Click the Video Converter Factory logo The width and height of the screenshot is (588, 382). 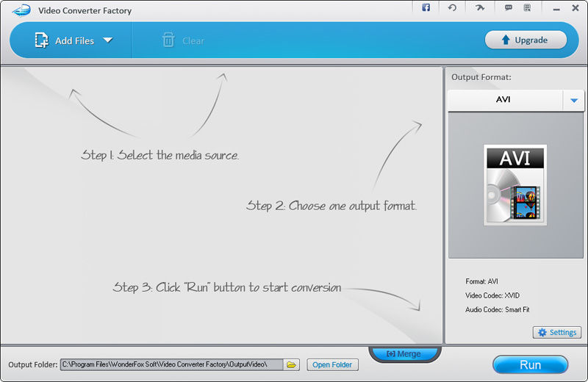click(21, 10)
